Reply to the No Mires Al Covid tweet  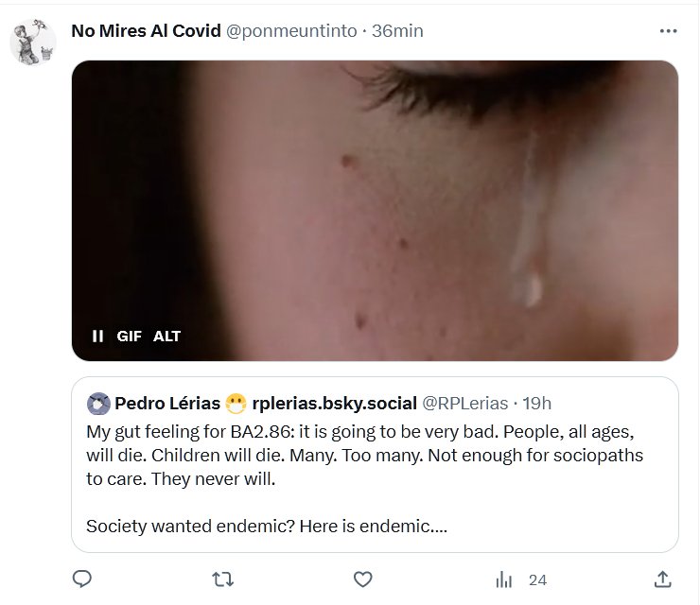click(x=82, y=579)
